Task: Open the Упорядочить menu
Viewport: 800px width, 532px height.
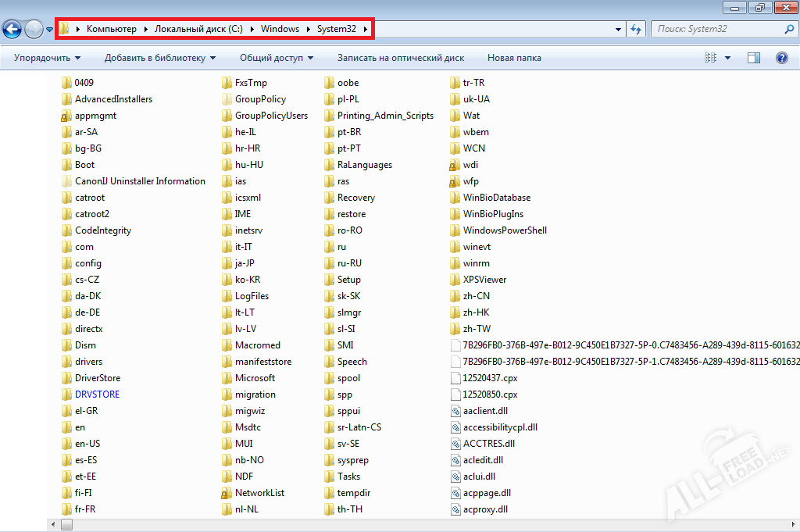Action: [x=47, y=58]
